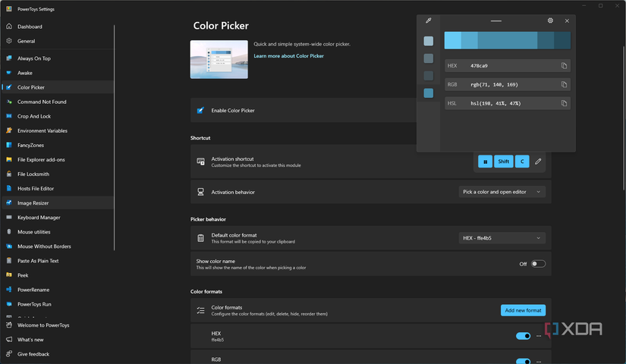Toggle the HEX color format switch
Screen dimensions: 626x364
523,336
